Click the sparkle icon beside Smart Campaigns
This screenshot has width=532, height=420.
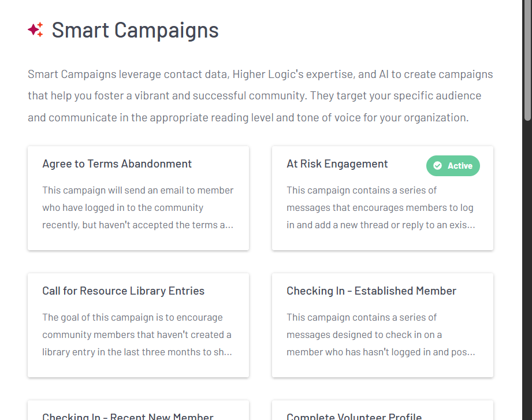click(35, 29)
